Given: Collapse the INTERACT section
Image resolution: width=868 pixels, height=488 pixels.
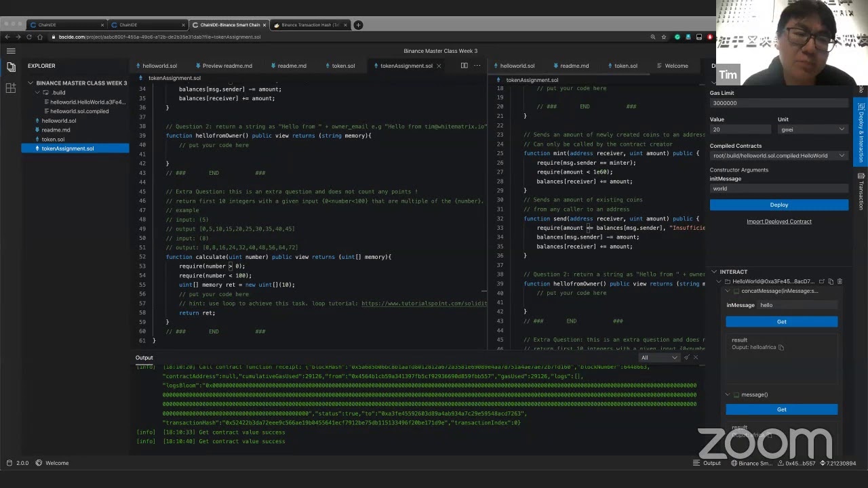Looking at the screenshot, I should (x=714, y=272).
